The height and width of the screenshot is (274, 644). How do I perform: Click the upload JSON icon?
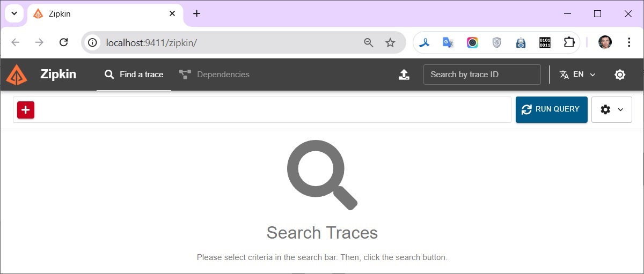[x=404, y=75]
